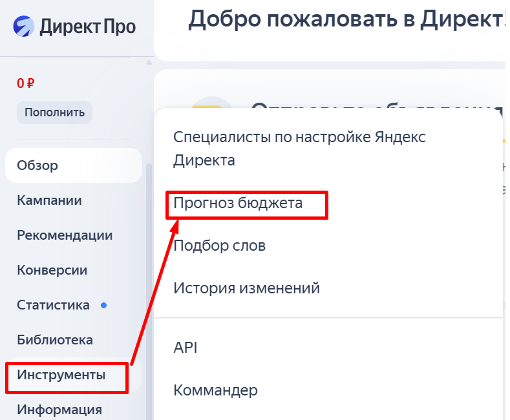Open the Обзор section
The image size is (510, 420).
tap(37, 165)
